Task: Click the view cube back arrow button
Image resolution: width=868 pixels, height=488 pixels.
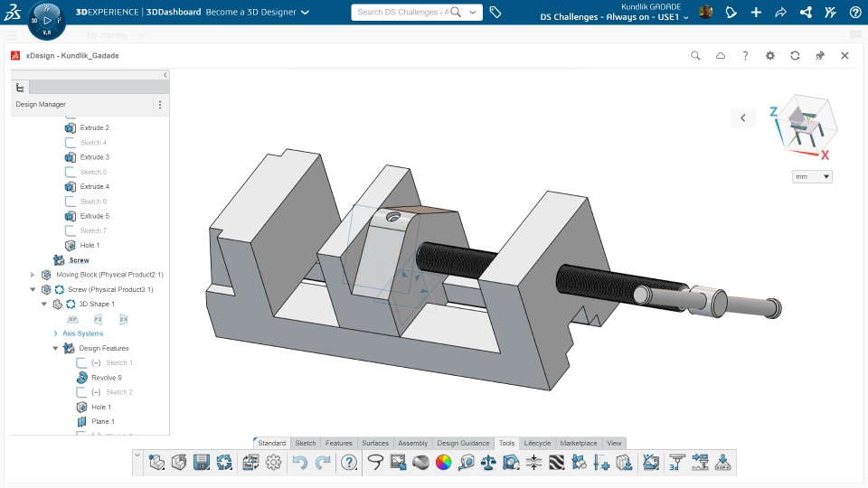Action: point(743,117)
